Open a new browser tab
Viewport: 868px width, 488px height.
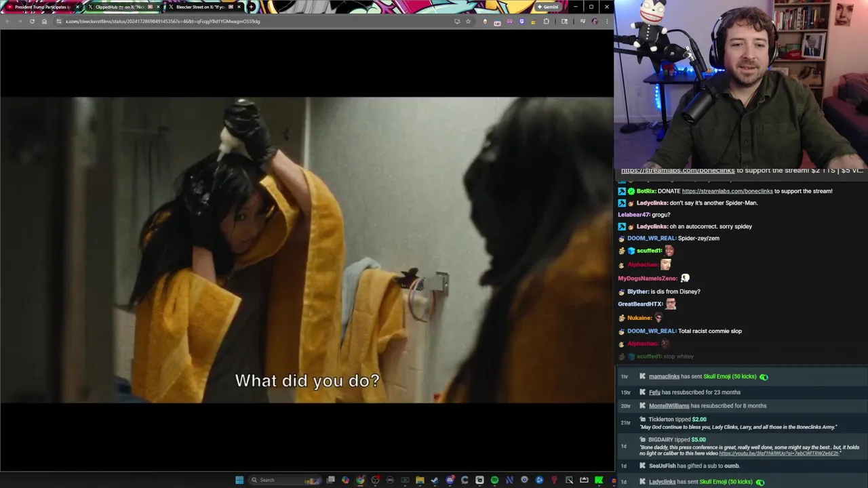pyautogui.click(x=251, y=7)
